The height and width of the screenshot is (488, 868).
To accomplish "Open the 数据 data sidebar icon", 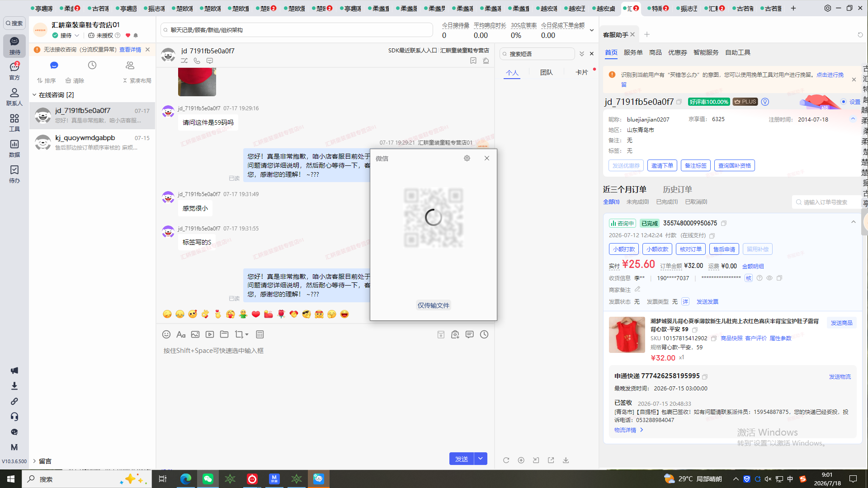I will (14, 148).
